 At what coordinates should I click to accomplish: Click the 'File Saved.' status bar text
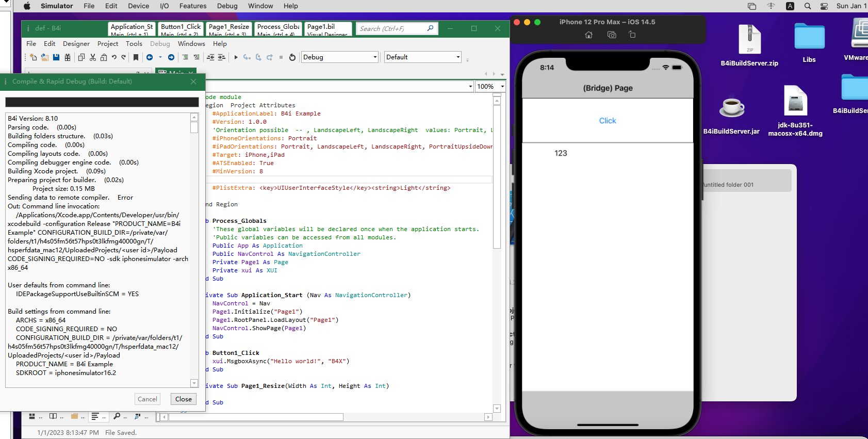[121, 433]
